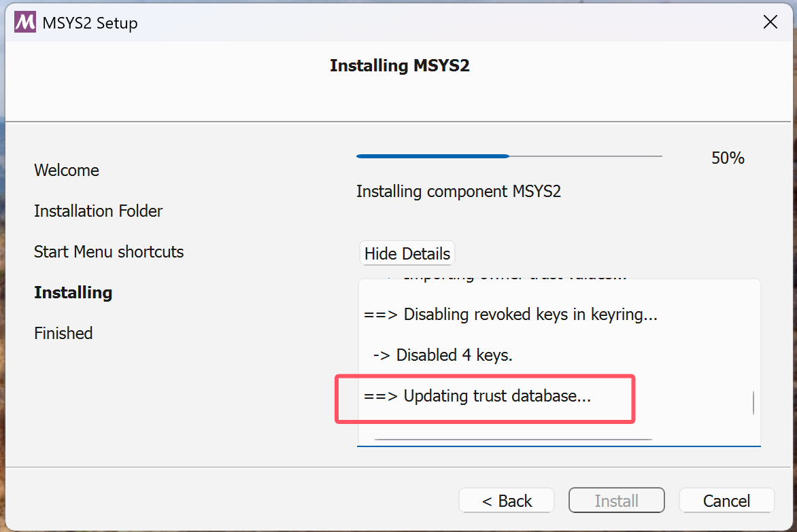
Task: Click Hide Details button
Action: 407,253
